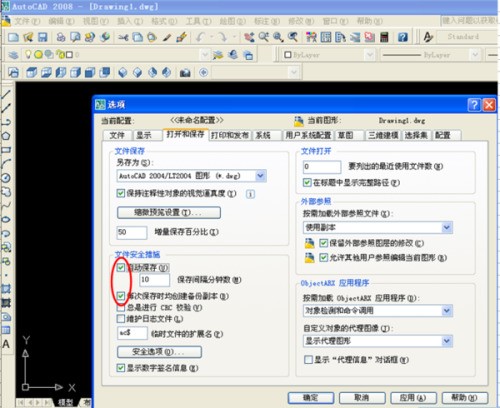Open the 格式 menu in menu bar
Image resolution: width=500 pixels, height=408 pixels.
[164, 21]
